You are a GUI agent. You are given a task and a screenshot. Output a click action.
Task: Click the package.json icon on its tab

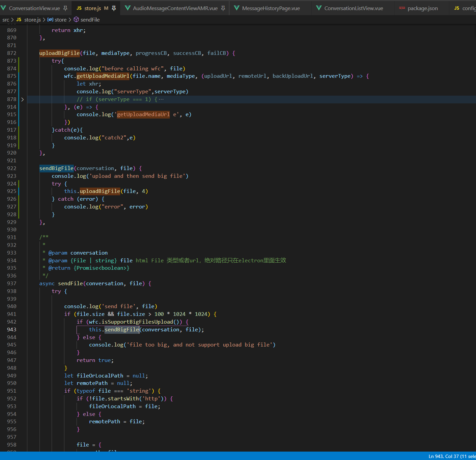403,8
